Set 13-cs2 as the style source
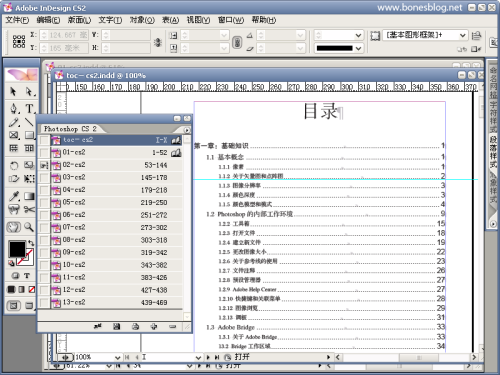Image resolution: width=500 pixels, height=375 pixels. pyautogui.click(x=44, y=303)
